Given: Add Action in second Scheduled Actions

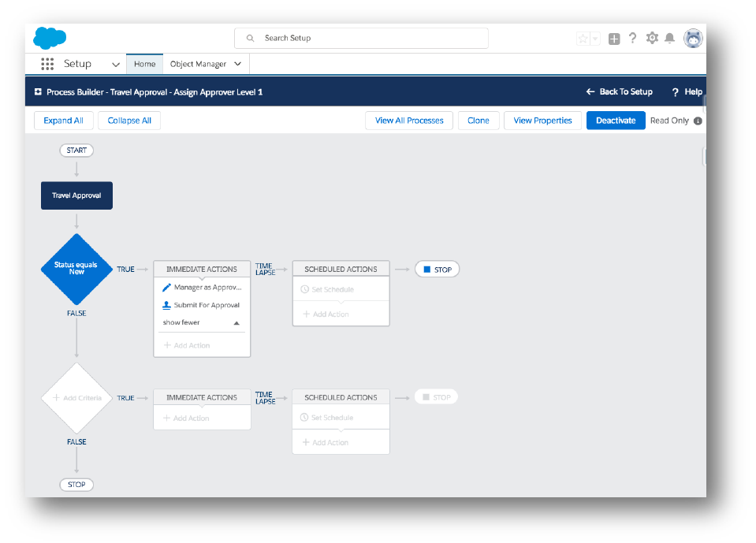Looking at the screenshot, I should pos(326,442).
